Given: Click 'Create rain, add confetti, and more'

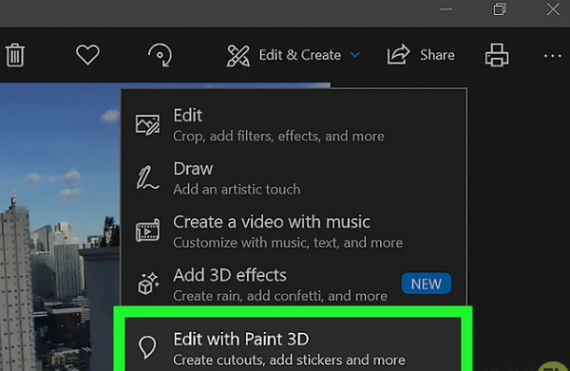Looking at the screenshot, I should click(x=280, y=296).
